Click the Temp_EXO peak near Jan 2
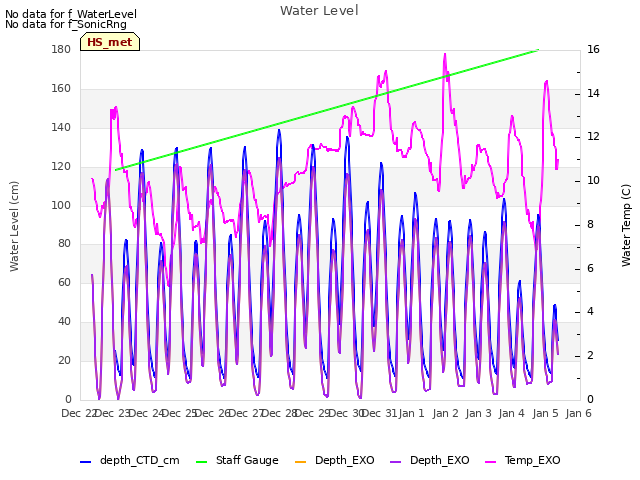 click(x=445, y=54)
